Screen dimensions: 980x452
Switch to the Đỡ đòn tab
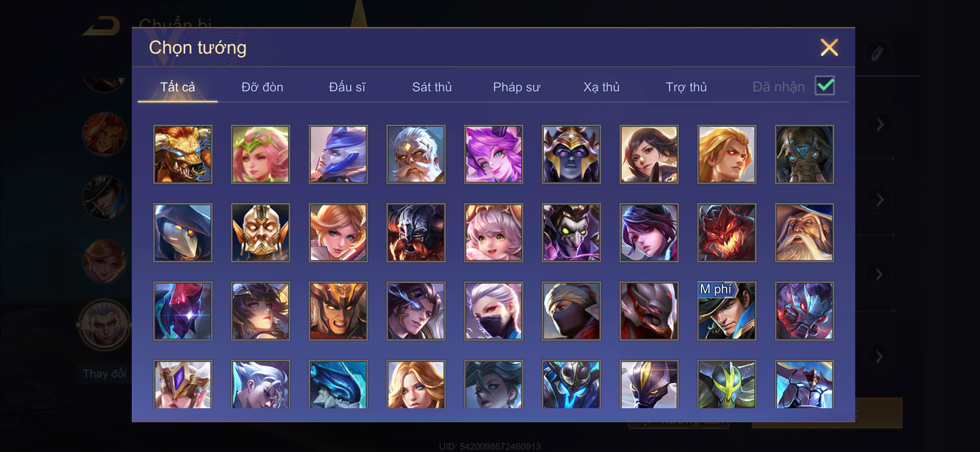(262, 87)
